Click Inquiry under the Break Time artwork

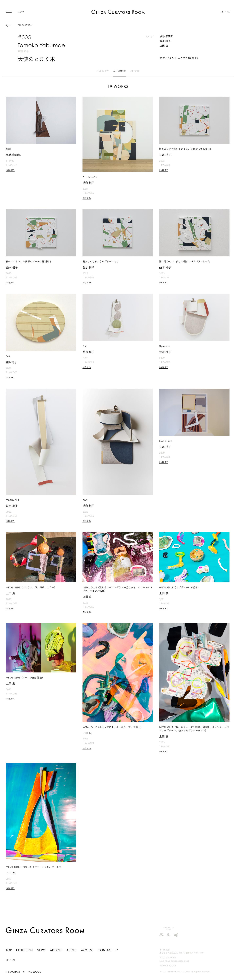tap(163, 462)
